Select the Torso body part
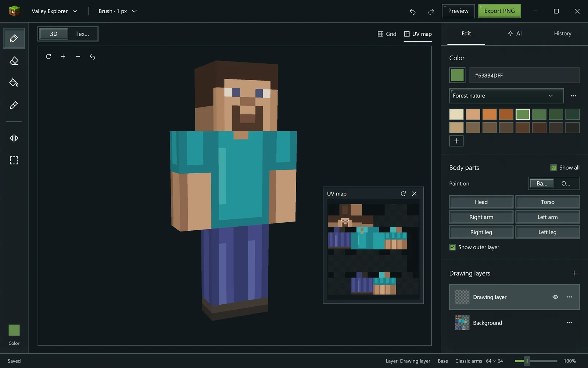Image resolution: width=588 pixels, height=368 pixels. pos(548,202)
